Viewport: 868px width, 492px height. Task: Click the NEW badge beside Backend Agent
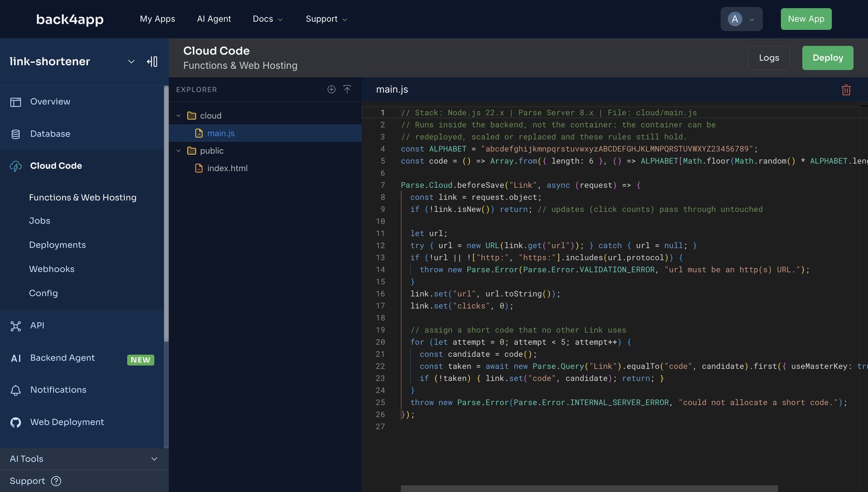click(141, 360)
